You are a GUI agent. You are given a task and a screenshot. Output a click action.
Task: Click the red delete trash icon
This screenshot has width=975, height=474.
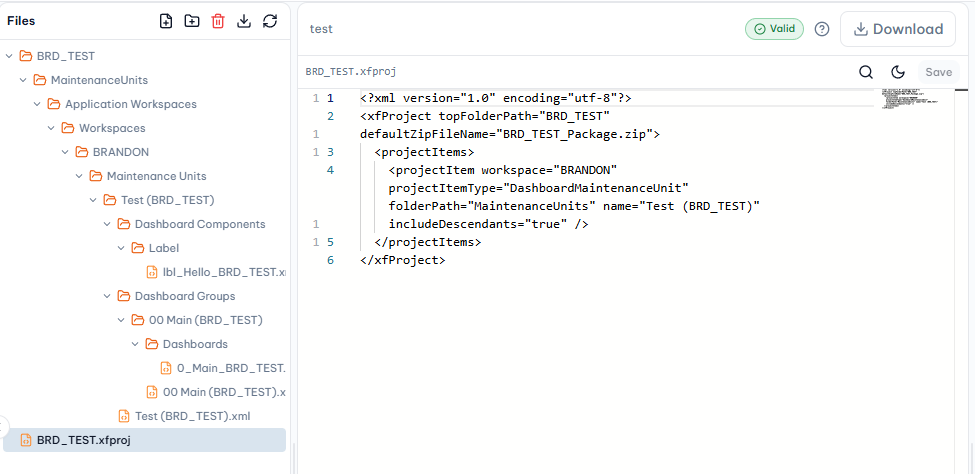(218, 21)
